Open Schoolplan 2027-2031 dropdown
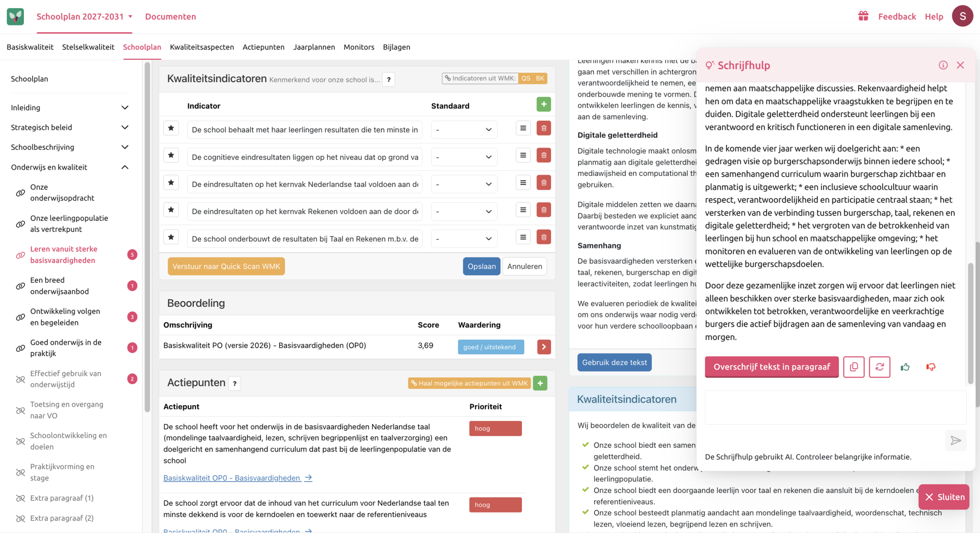 point(84,16)
